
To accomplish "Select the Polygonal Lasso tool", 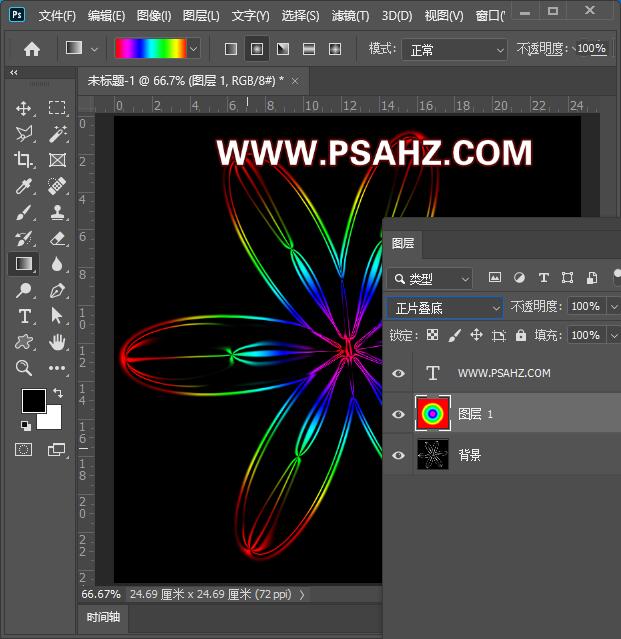I will click(x=24, y=134).
